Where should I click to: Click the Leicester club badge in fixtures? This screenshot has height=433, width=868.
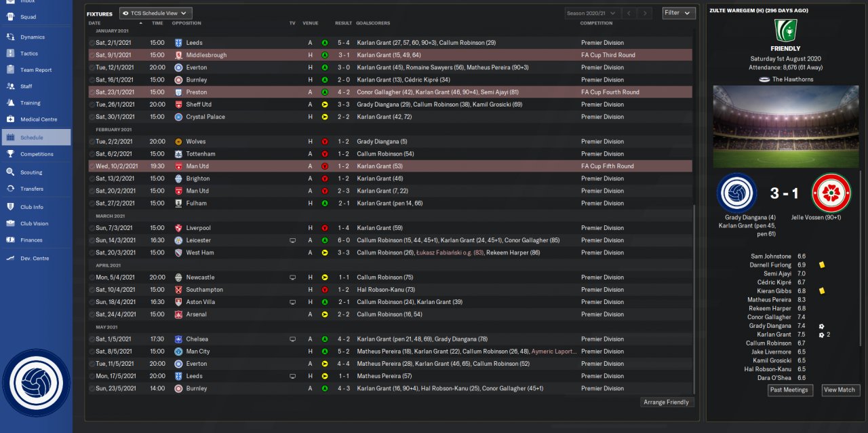tap(178, 240)
